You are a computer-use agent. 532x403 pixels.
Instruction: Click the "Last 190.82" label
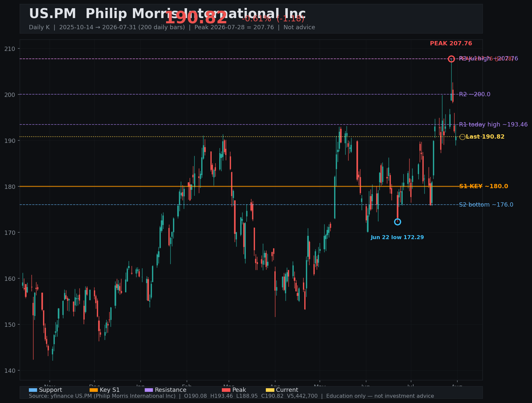pos(485,137)
